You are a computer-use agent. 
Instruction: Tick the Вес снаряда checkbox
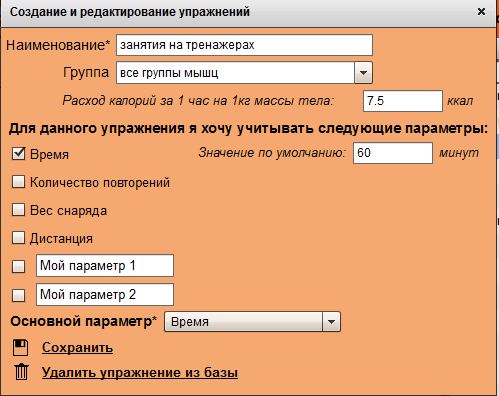pos(18,210)
